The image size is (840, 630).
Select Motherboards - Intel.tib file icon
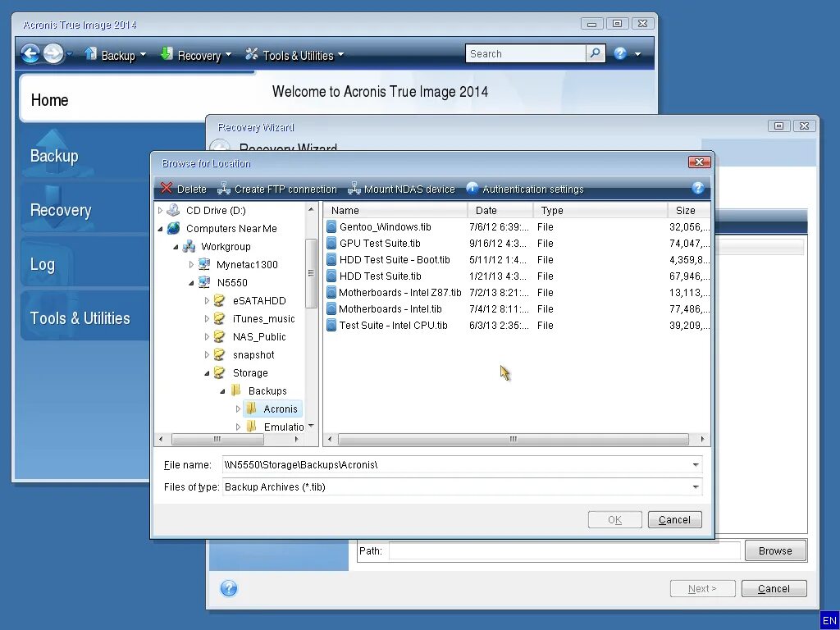tap(331, 309)
